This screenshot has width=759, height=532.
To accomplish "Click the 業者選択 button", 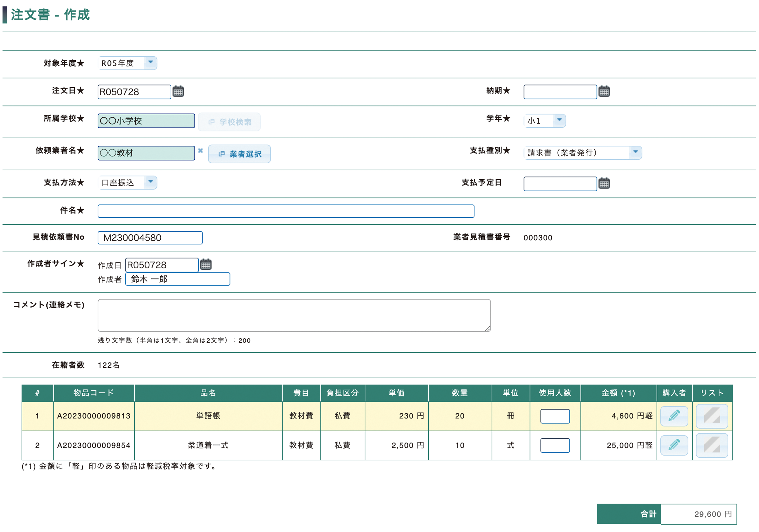I will (239, 154).
